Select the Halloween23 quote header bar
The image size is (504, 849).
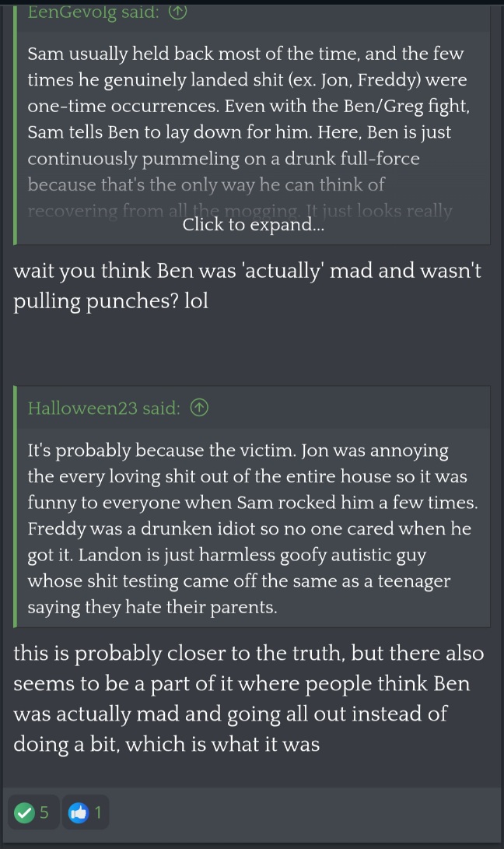pos(254,407)
